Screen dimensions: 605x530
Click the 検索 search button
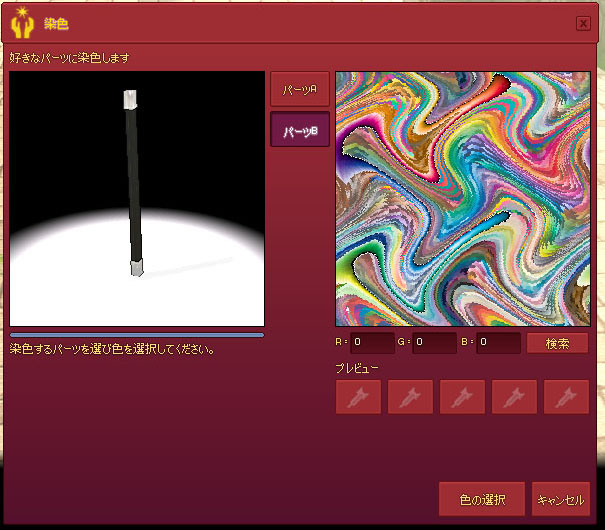(558, 343)
